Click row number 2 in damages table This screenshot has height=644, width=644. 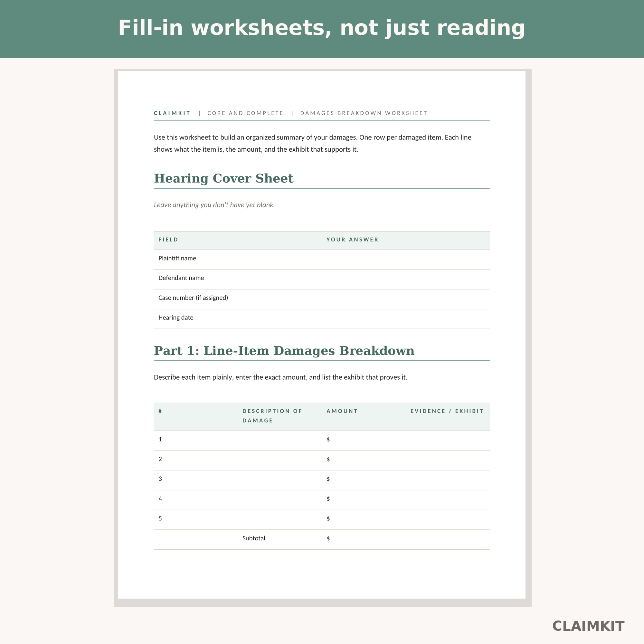160,459
